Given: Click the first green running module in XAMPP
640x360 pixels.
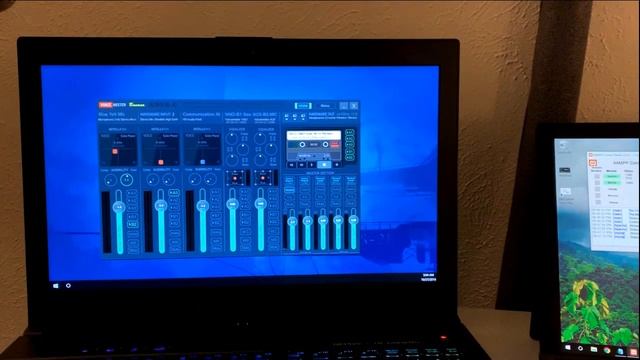Looking at the screenshot, I should coord(611,176).
